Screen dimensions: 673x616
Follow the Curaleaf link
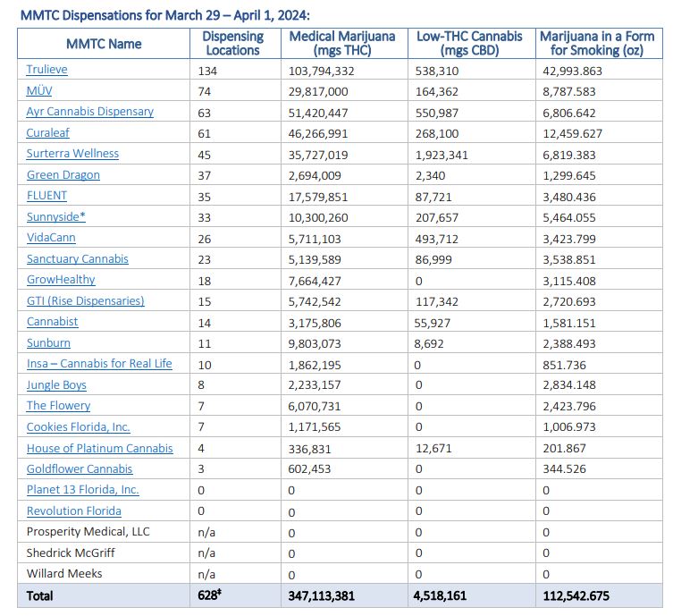48,133
